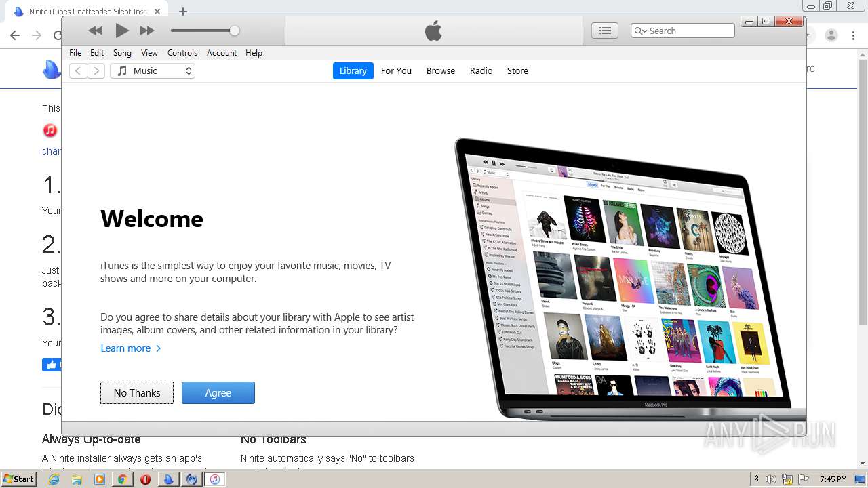Go back with the iTunes back arrow
The image size is (868, 488).
pos(78,70)
